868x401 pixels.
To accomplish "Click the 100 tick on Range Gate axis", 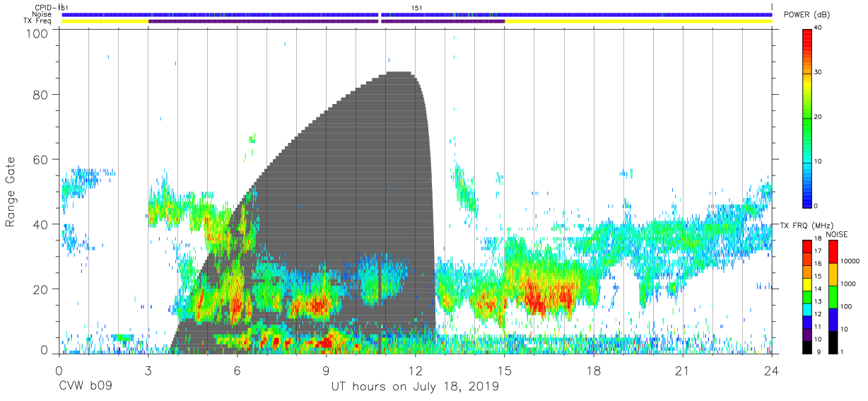I will (x=37, y=33).
